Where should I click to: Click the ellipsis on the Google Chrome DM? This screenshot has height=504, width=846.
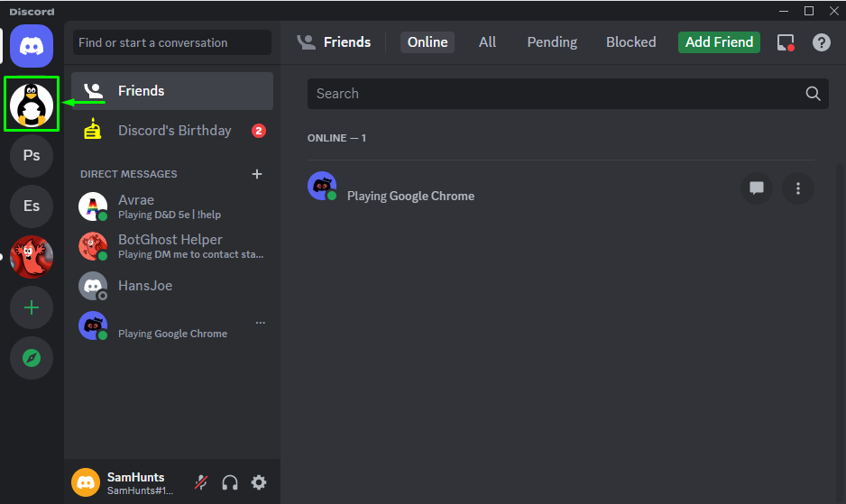261,323
